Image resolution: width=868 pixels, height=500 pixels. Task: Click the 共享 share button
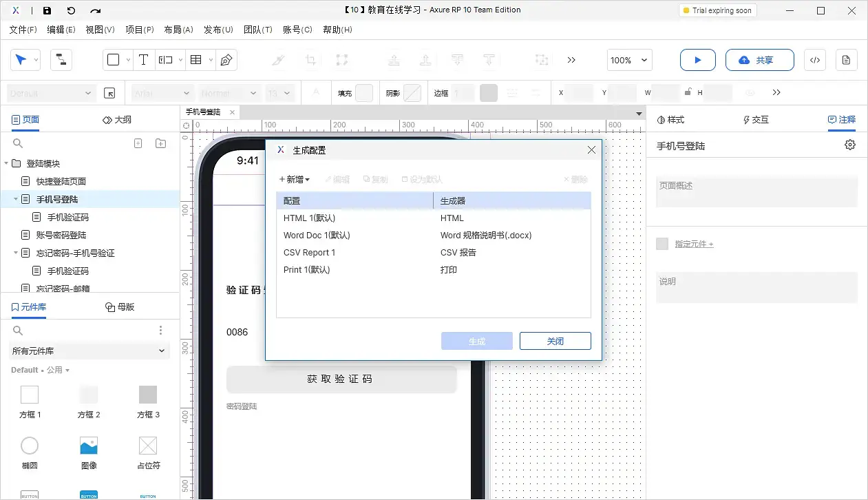point(759,60)
